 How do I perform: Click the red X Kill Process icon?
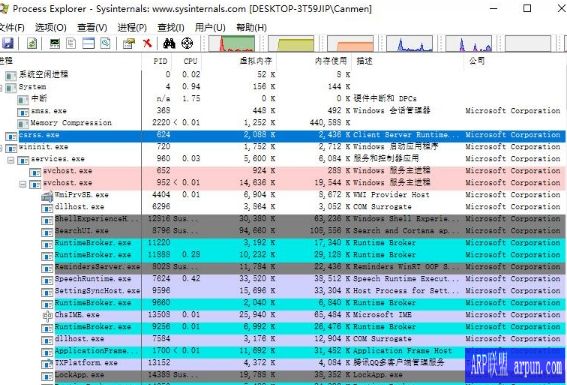[x=147, y=43]
